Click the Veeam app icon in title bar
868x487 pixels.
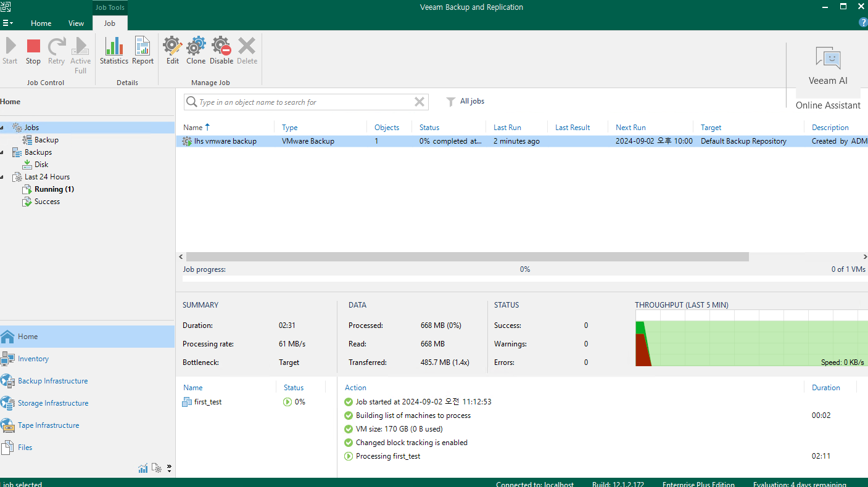[x=6, y=7]
